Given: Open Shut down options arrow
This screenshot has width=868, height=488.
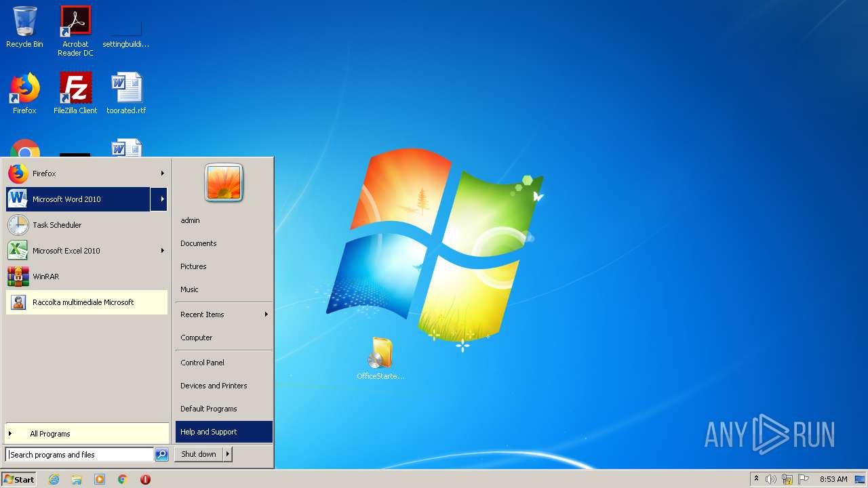Looking at the screenshot, I should pos(228,455).
